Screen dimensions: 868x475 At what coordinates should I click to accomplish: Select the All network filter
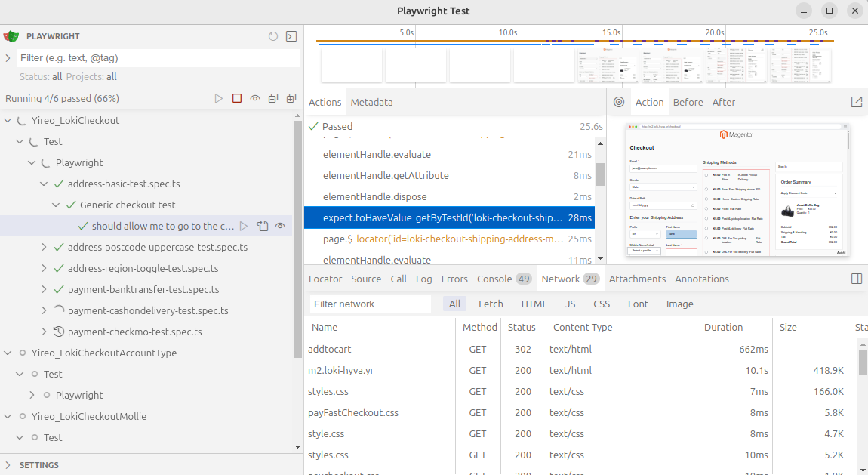pos(455,304)
